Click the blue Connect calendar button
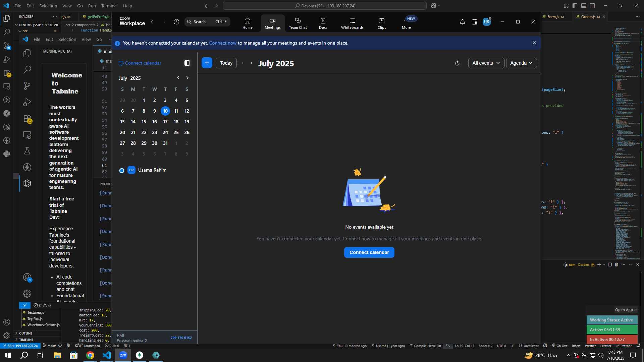The height and width of the screenshot is (362, 644). tap(369, 252)
